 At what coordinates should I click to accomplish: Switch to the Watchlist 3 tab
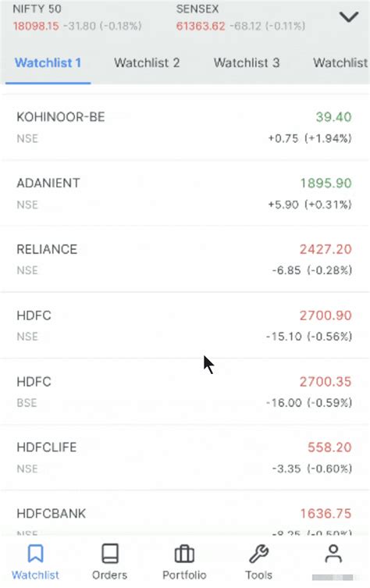(x=247, y=62)
